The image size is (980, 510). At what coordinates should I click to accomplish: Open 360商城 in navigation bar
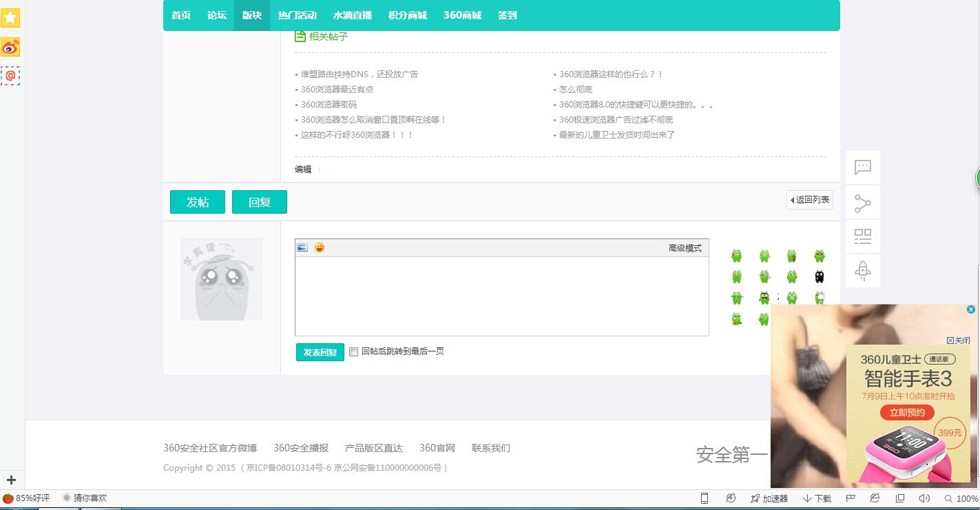(462, 15)
